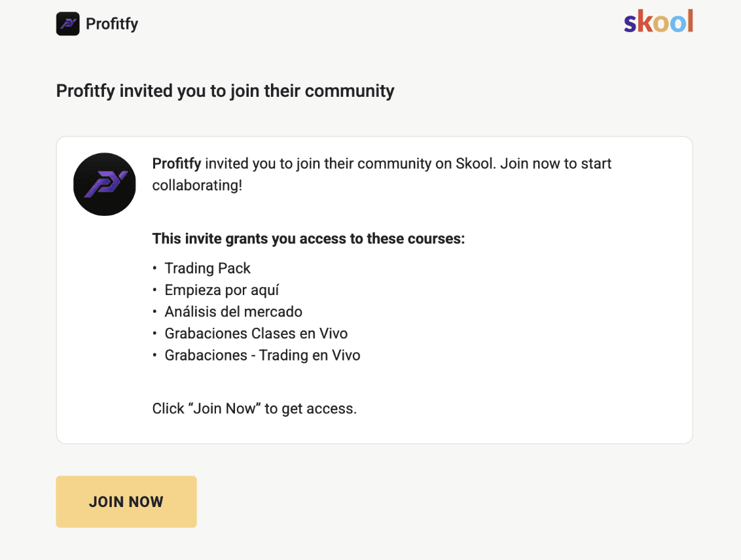741x560 pixels.
Task: Select Grabaciones Clases en Vivo course item
Action: coord(256,334)
